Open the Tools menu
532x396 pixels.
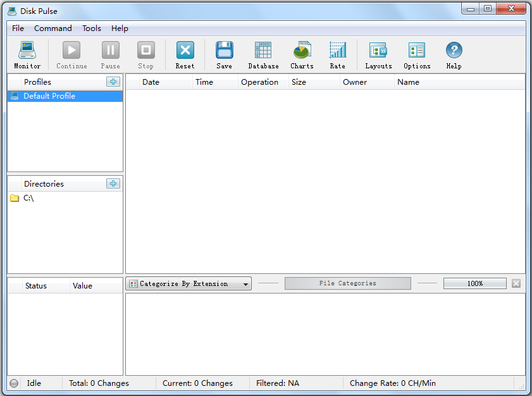92,28
